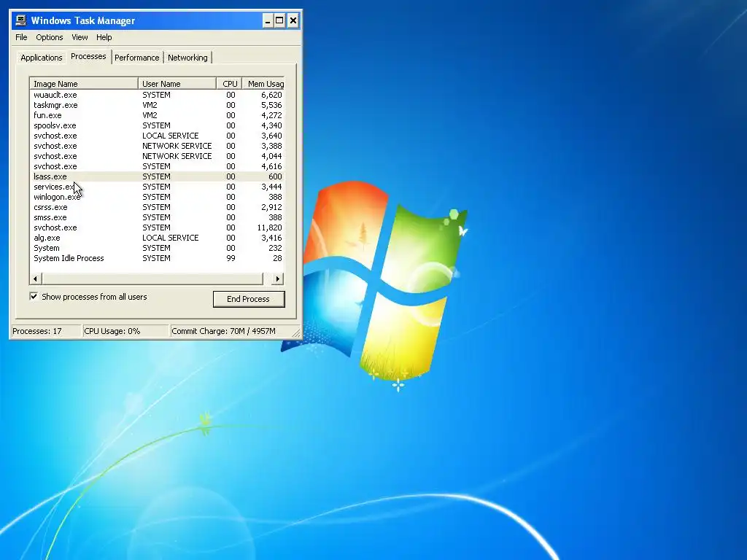747x560 pixels.
Task: Click the Task Manager title bar icon
Action: click(x=21, y=20)
